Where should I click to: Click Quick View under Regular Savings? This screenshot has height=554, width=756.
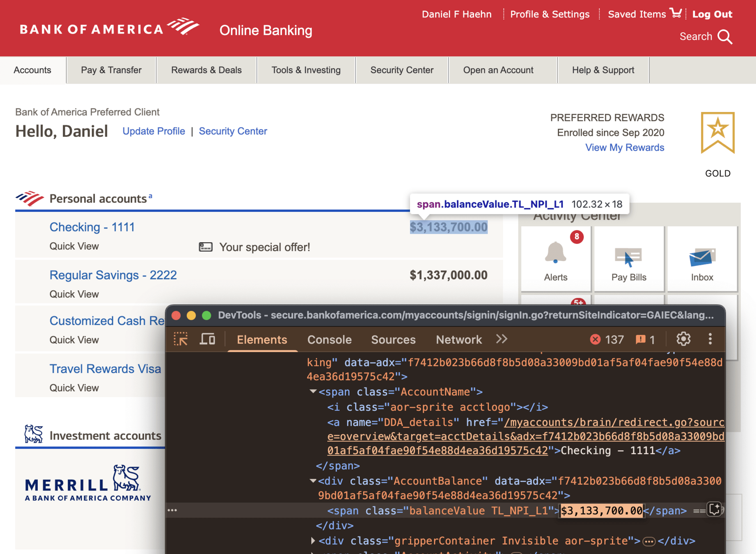click(74, 294)
